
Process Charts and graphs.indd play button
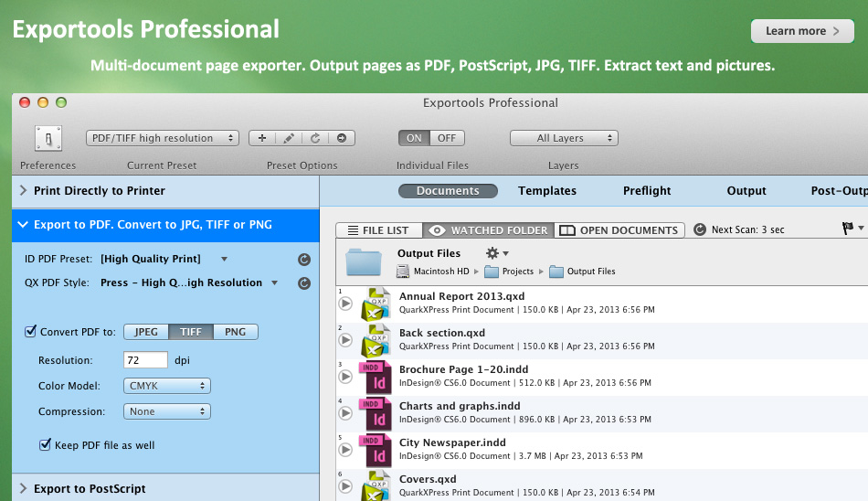(x=345, y=413)
